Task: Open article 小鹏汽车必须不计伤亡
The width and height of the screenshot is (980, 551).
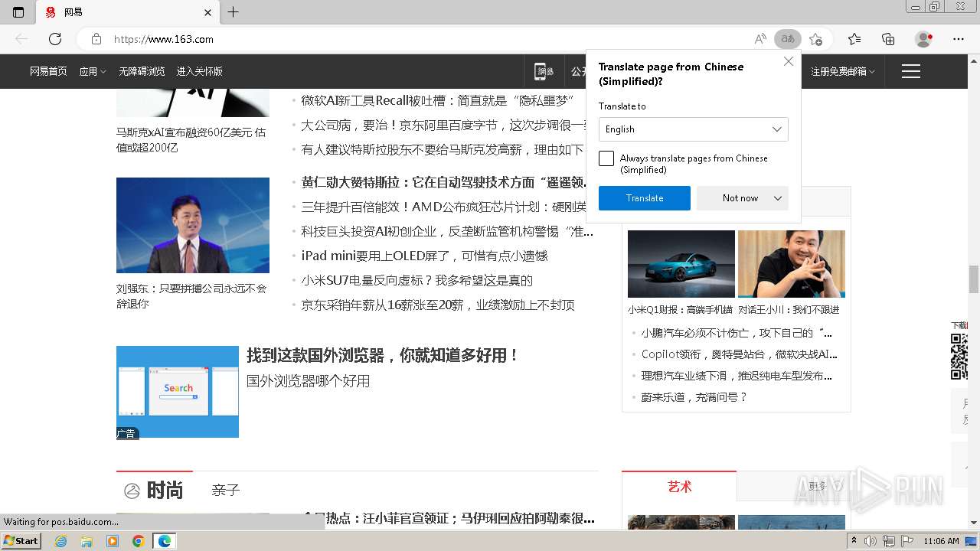Action: [x=737, y=333]
